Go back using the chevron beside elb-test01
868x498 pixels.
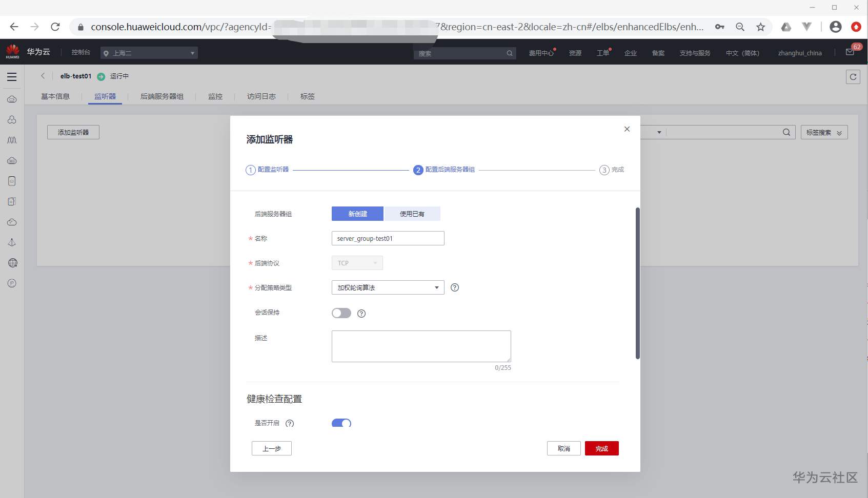click(43, 76)
